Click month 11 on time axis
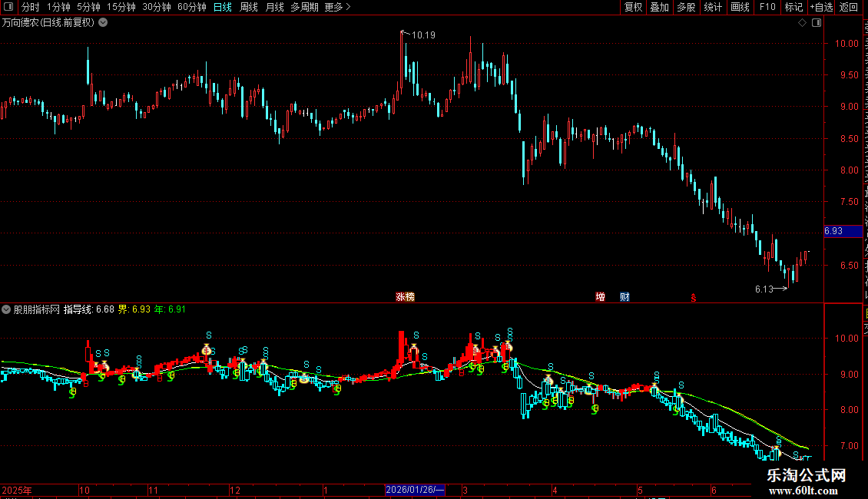 click(154, 490)
